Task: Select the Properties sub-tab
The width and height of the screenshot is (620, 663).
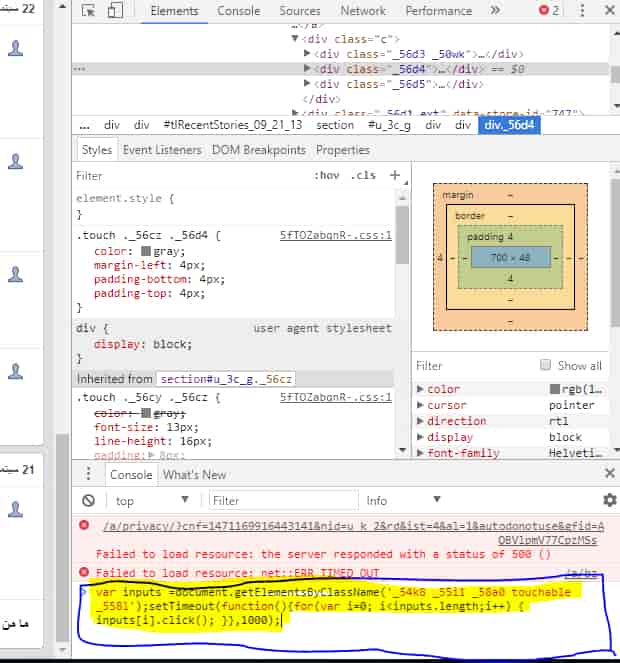Action: tap(343, 150)
